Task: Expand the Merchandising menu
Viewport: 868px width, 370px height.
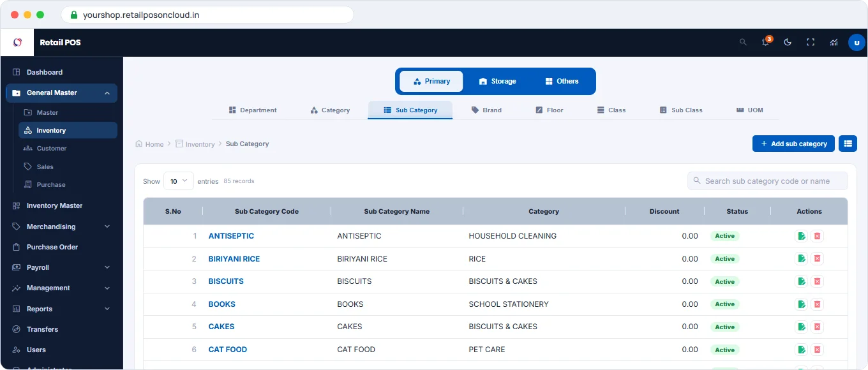Action: click(x=61, y=226)
